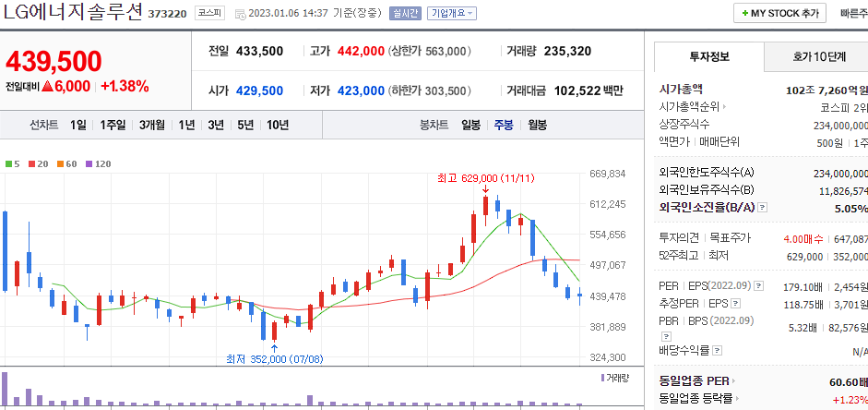Screen dimensions: 868x410
Task: Click the red 20-day moving average swatch
Action: click(x=31, y=164)
